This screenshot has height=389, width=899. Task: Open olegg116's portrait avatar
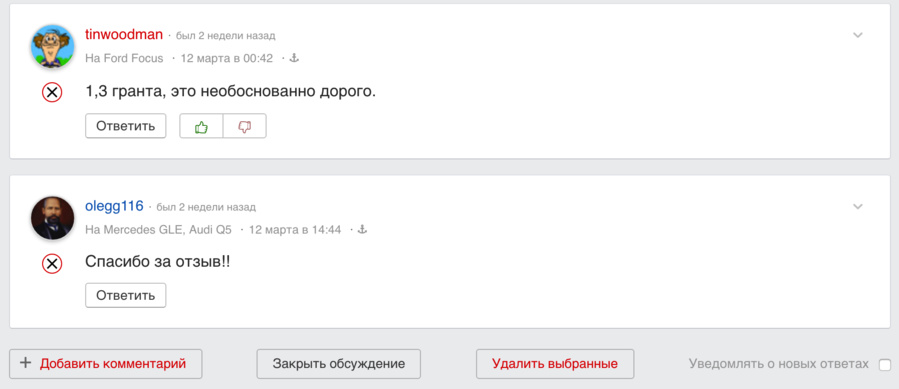(52, 218)
